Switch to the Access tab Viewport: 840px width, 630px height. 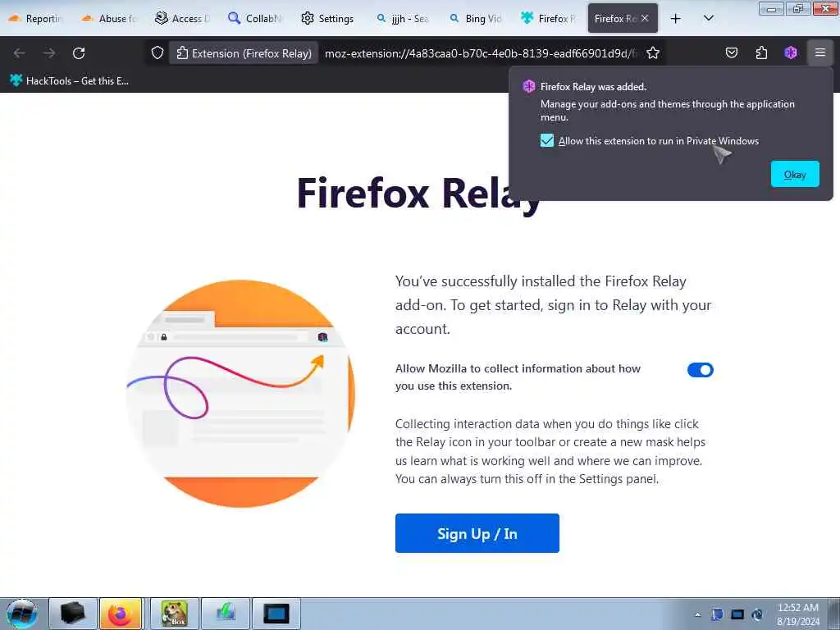click(182, 18)
